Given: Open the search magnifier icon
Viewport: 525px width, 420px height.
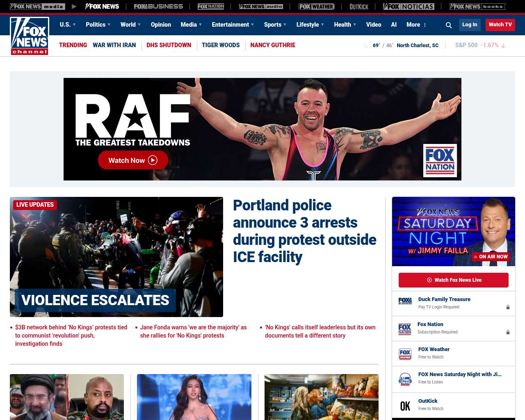Looking at the screenshot, I should pos(449,25).
